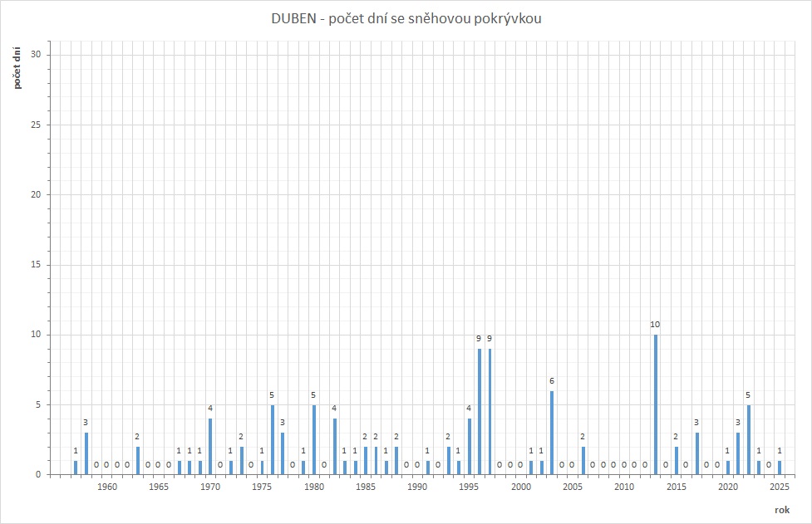Select the x-axis year label 1970
812x524 pixels.
point(210,487)
